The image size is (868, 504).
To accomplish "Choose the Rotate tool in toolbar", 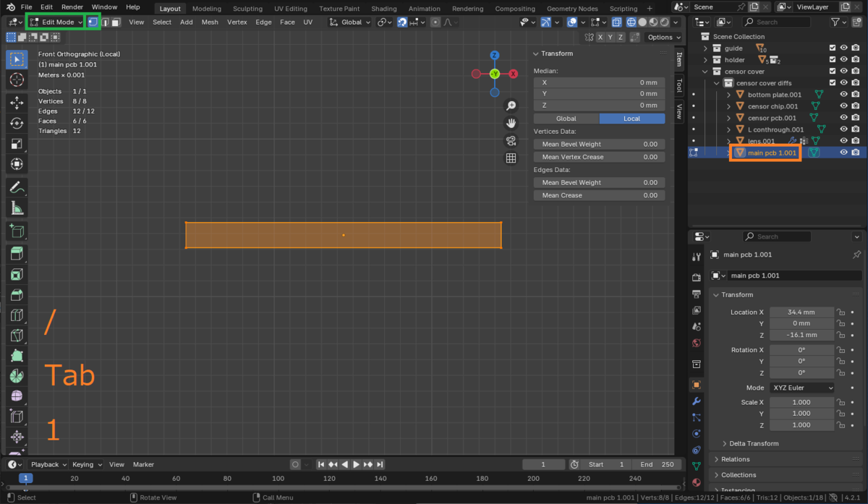I will pos(16,124).
